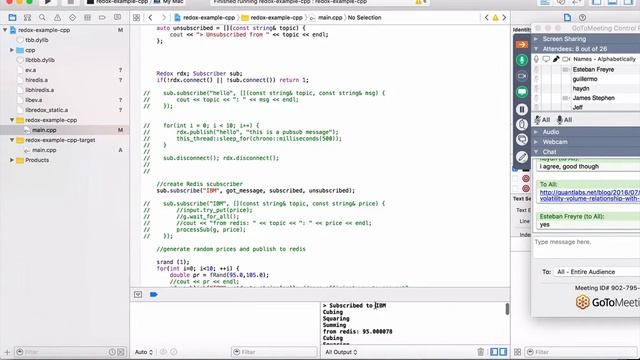The width and height of the screenshot is (640, 360).
Task: Pause GoToMeeting screen sharing
Action: [x=522, y=109]
